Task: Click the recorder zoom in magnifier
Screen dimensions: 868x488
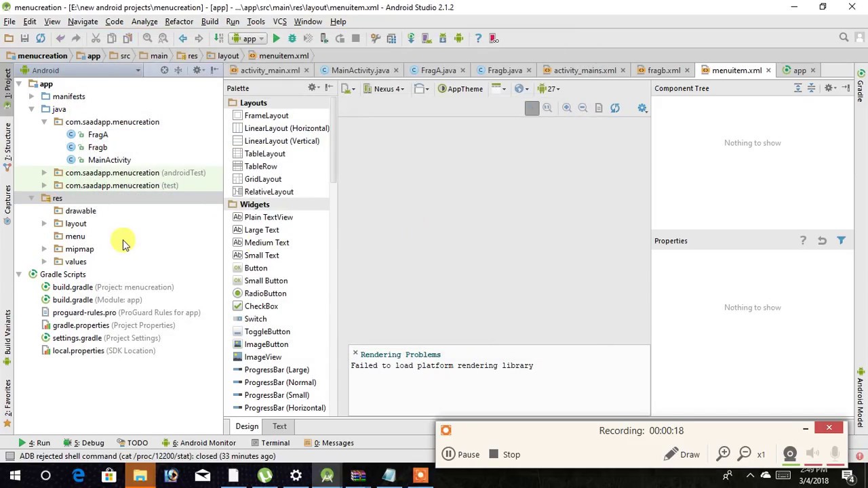Action: click(724, 454)
